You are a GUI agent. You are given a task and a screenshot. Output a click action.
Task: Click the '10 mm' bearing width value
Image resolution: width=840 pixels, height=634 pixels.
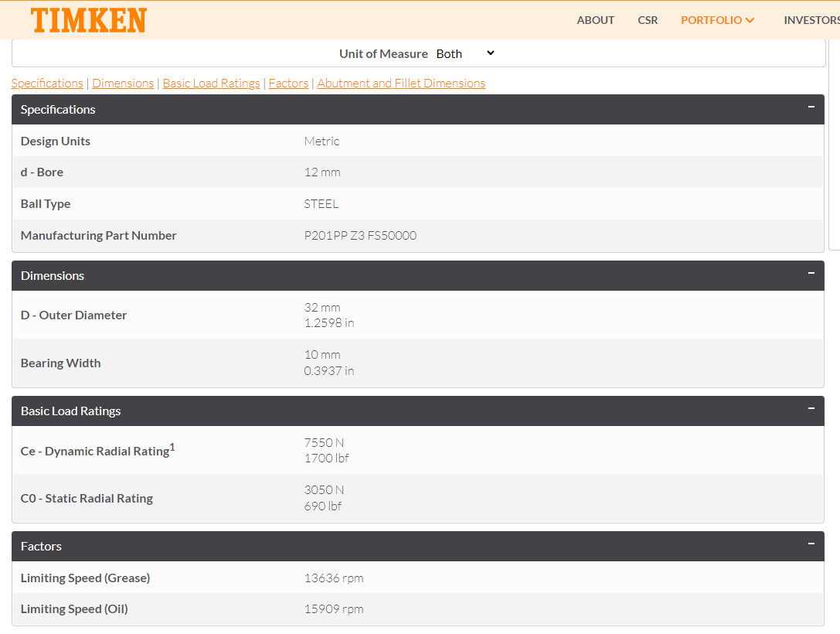[x=322, y=355]
